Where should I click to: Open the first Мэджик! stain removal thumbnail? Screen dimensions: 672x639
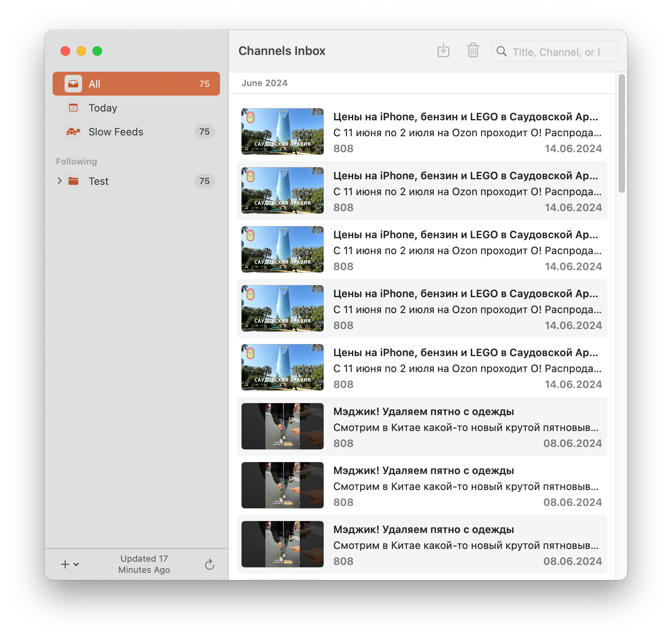tap(283, 426)
